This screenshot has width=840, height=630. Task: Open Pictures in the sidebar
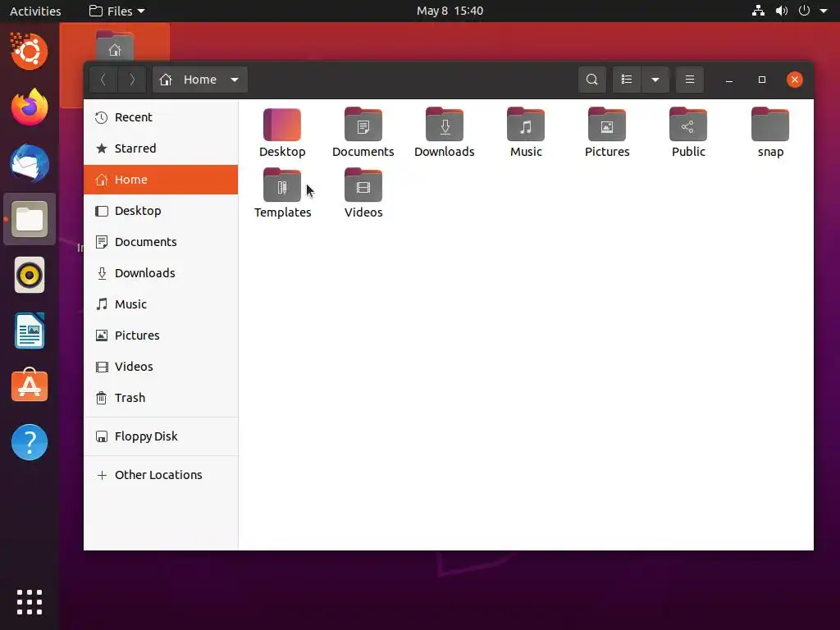click(x=161, y=336)
